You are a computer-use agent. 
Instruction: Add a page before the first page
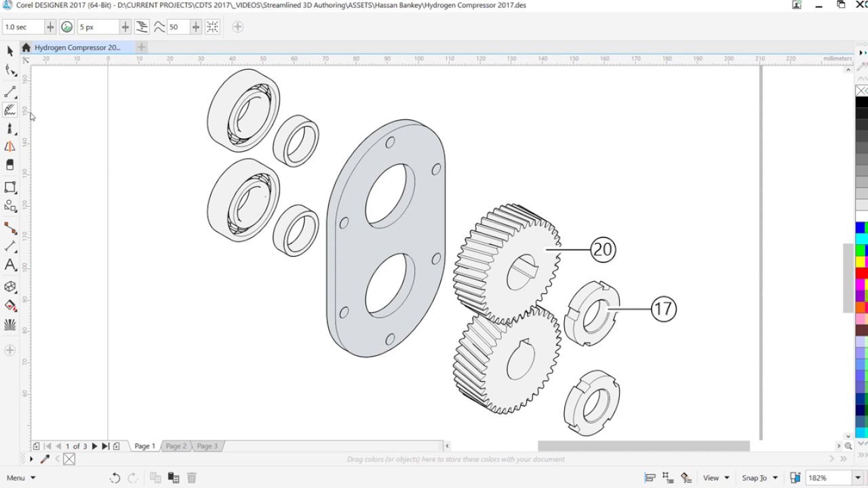(36, 446)
